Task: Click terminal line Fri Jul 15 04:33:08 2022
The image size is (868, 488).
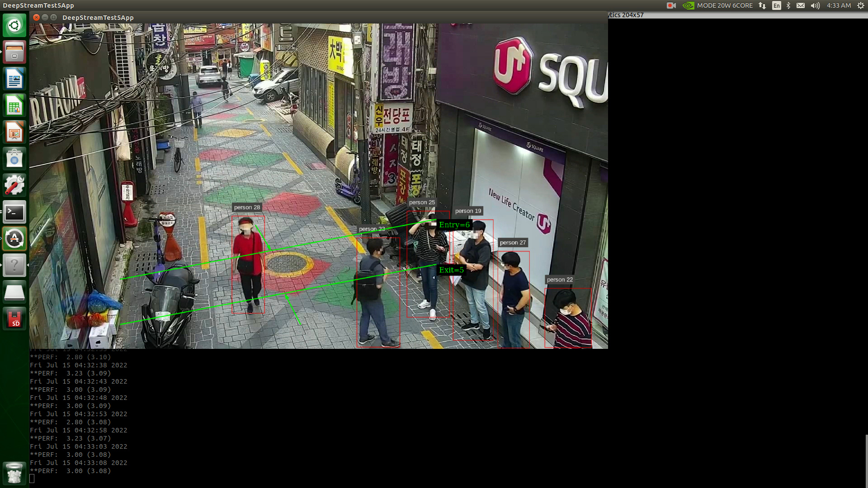Action: pos(79,463)
